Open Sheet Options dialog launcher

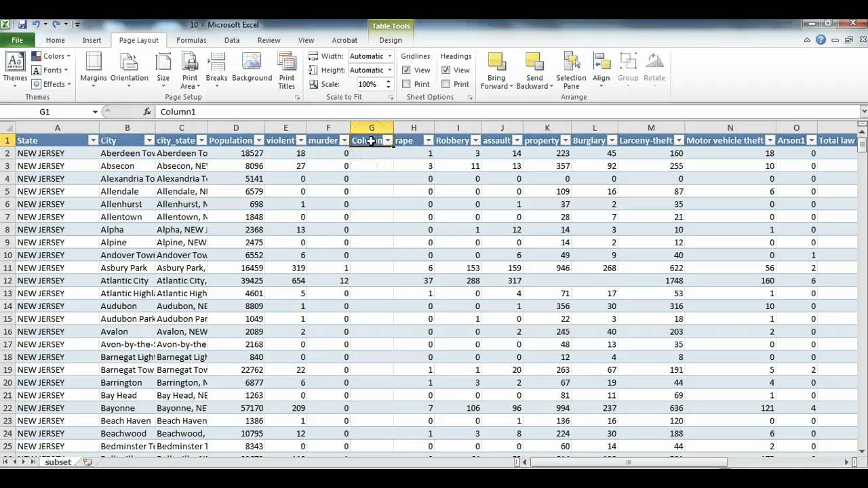coord(470,98)
